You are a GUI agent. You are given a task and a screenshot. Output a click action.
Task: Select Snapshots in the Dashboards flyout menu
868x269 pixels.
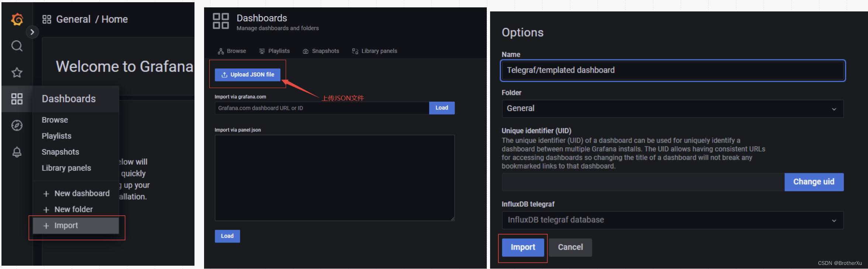pyautogui.click(x=61, y=152)
